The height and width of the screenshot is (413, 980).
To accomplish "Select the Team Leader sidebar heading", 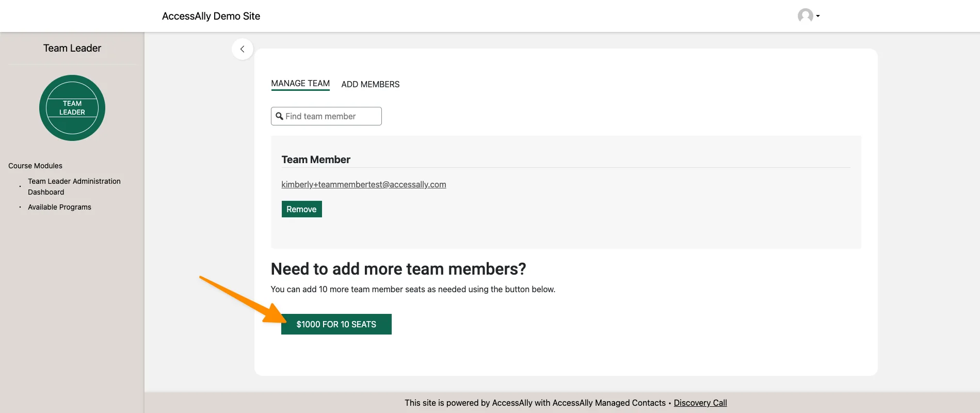I will [72, 48].
